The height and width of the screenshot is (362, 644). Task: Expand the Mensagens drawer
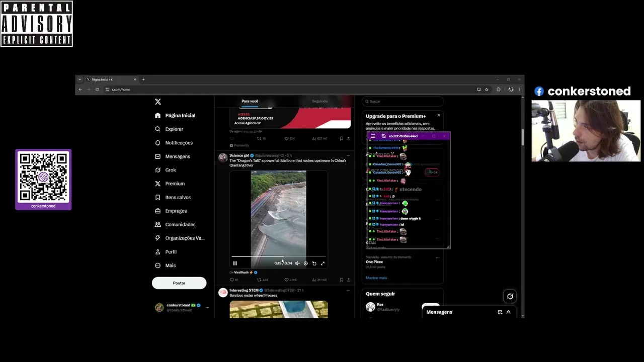point(508,312)
